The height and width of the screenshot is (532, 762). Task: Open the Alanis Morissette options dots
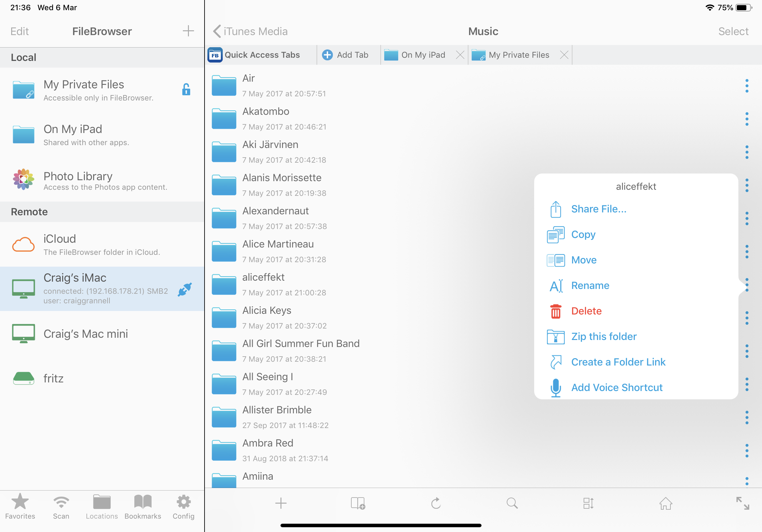747,185
